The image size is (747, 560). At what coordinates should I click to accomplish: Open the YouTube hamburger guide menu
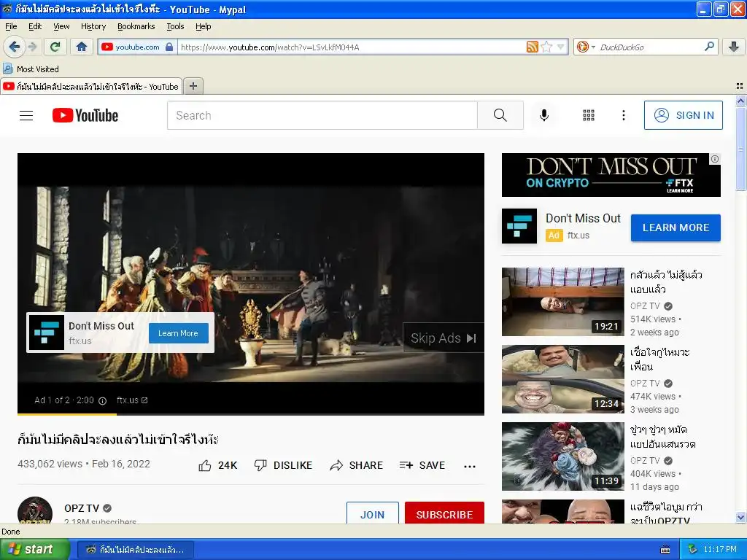[26, 115]
